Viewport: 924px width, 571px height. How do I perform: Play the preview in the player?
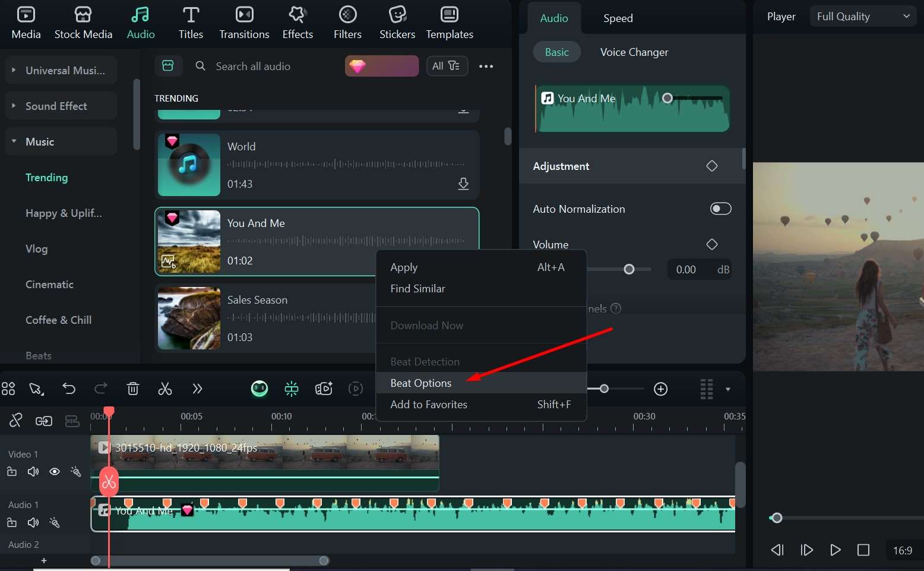tap(835, 550)
